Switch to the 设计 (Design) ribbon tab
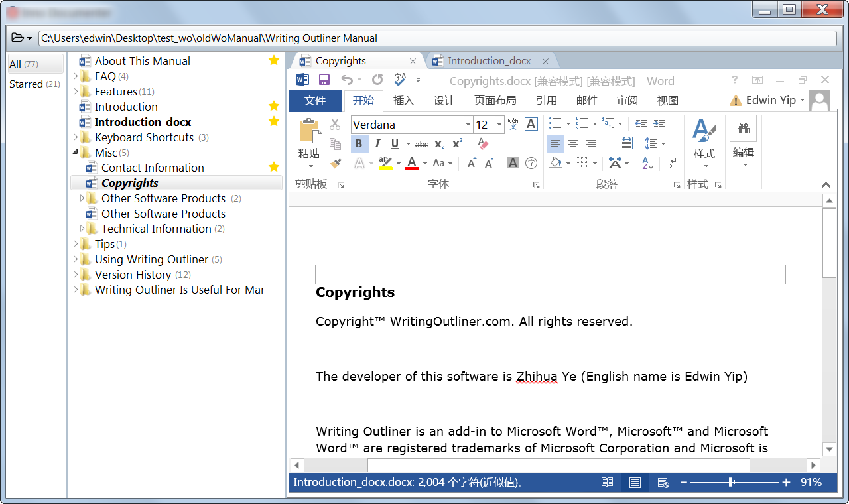The height and width of the screenshot is (504, 849). point(444,101)
